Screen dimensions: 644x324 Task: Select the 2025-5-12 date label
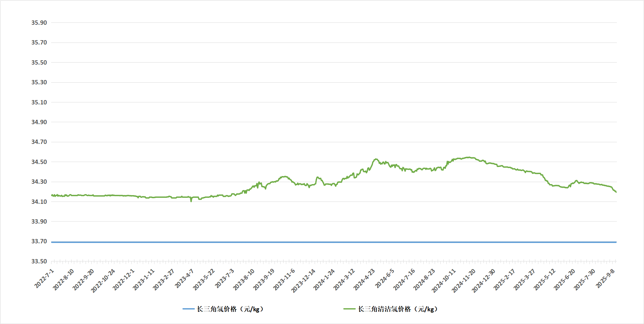tap(544, 279)
